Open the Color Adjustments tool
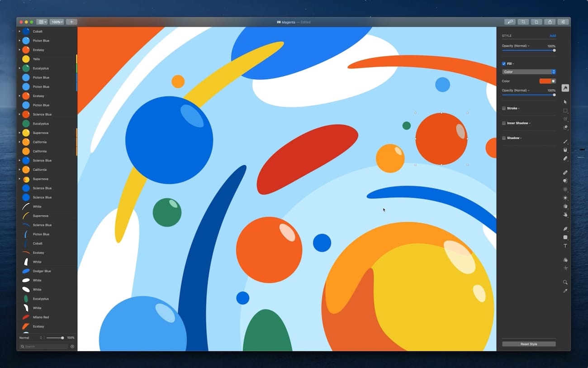This screenshot has width=588, height=368. point(565,260)
